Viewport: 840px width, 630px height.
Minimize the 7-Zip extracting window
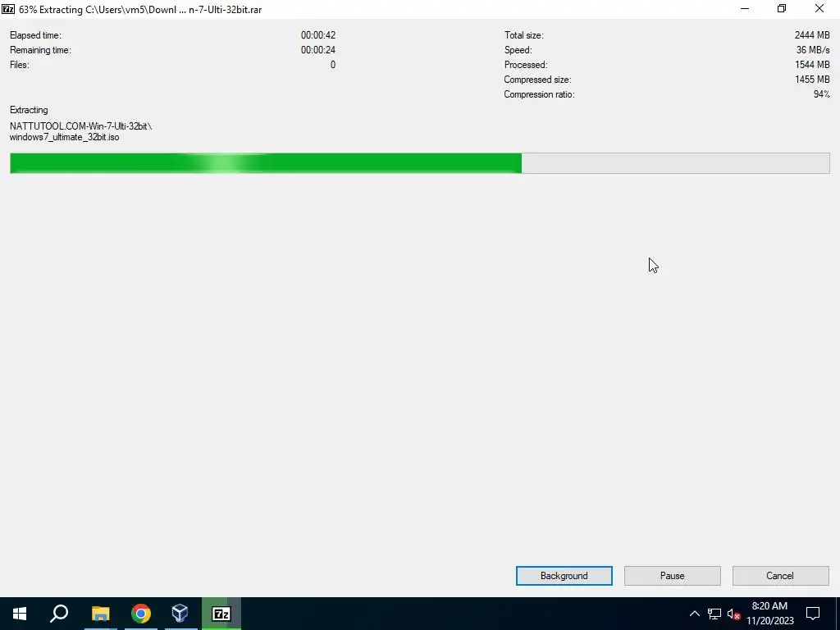tap(745, 8)
